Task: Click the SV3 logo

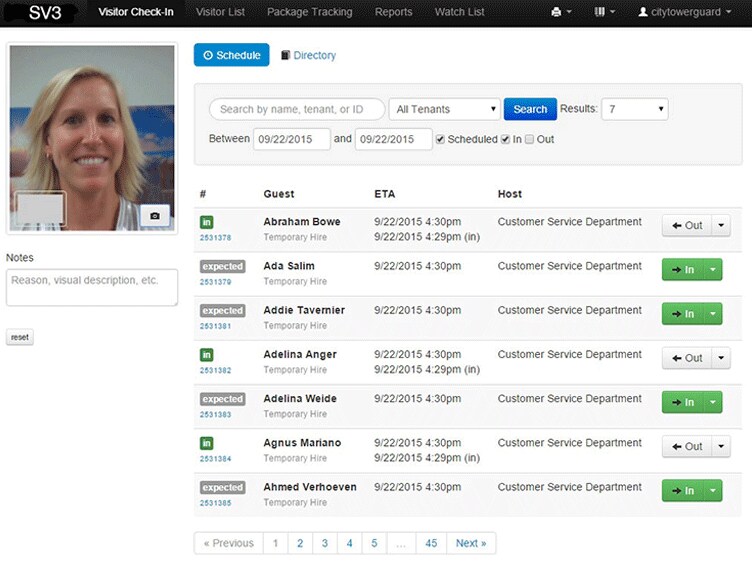Action: coord(45,12)
